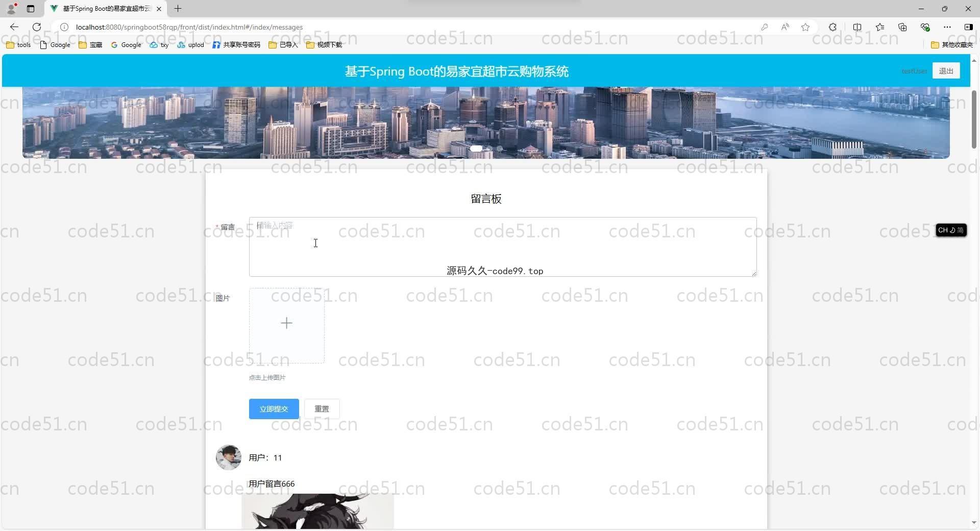Viewport: 980px width, 531px height.
Task: Click the site title 易家宜超市云购物系统
Action: tap(457, 71)
